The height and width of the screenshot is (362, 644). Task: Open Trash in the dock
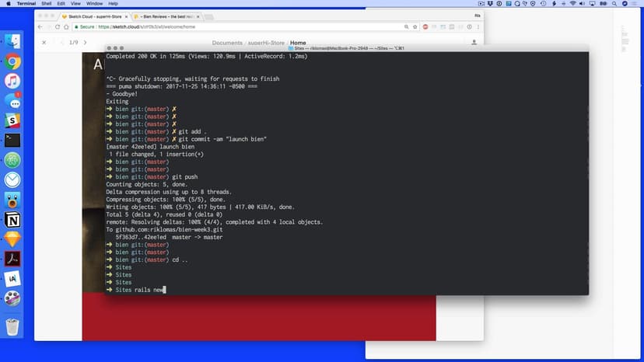12,325
